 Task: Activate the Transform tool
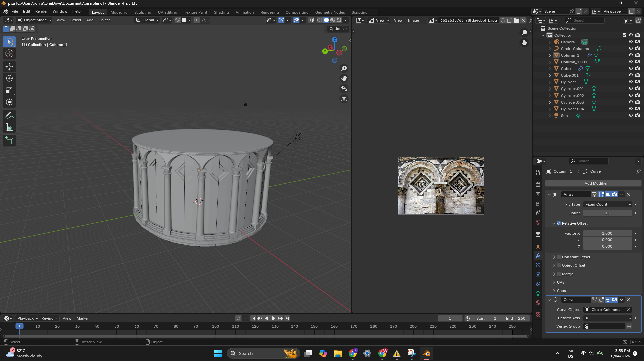[9, 102]
